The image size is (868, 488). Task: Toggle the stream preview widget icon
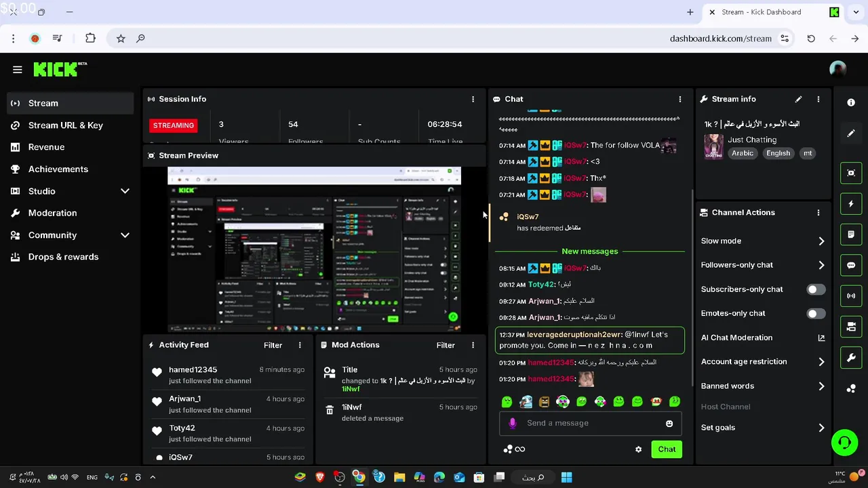pyautogui.click(x=851, y=173)
